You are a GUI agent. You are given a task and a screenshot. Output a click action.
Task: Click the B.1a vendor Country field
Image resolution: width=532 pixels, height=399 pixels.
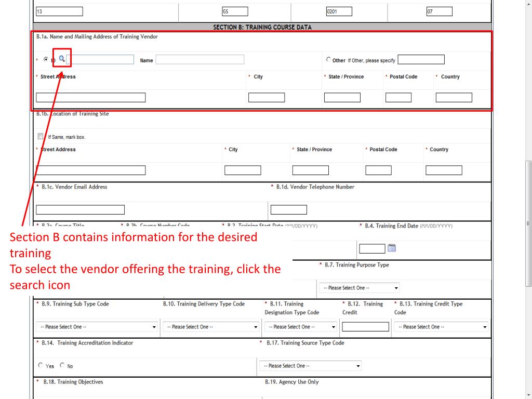point(454,98)
